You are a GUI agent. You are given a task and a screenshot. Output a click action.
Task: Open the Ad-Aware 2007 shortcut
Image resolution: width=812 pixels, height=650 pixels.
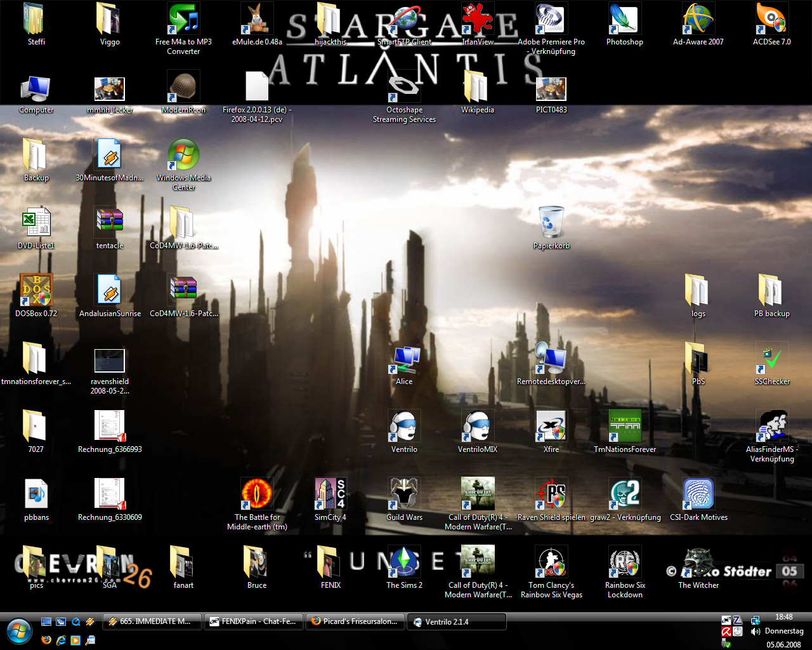click(698, 20)
